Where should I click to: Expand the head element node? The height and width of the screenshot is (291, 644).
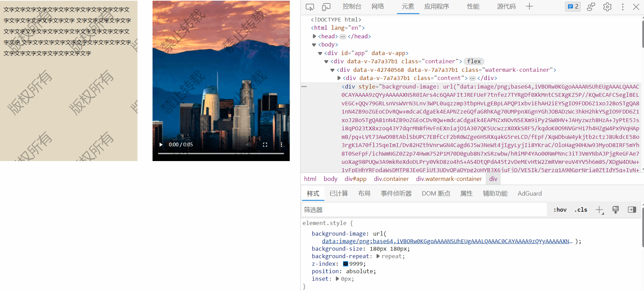[x=314, y=36]
